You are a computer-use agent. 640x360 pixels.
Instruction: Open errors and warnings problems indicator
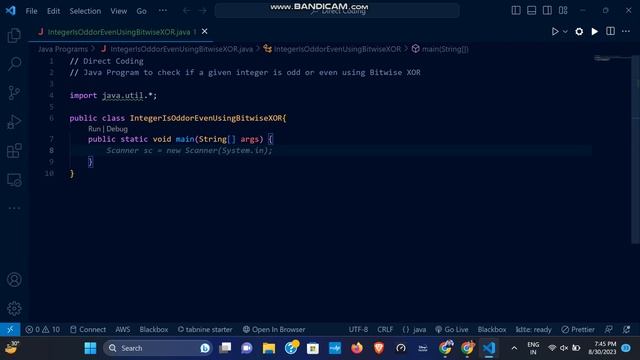point(42,329)
